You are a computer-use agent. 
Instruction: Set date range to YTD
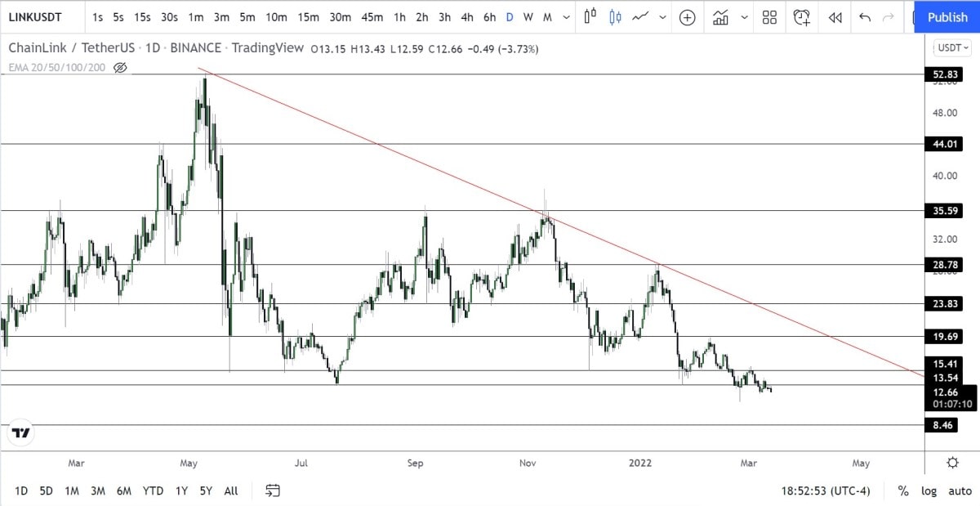coord(153,490)
